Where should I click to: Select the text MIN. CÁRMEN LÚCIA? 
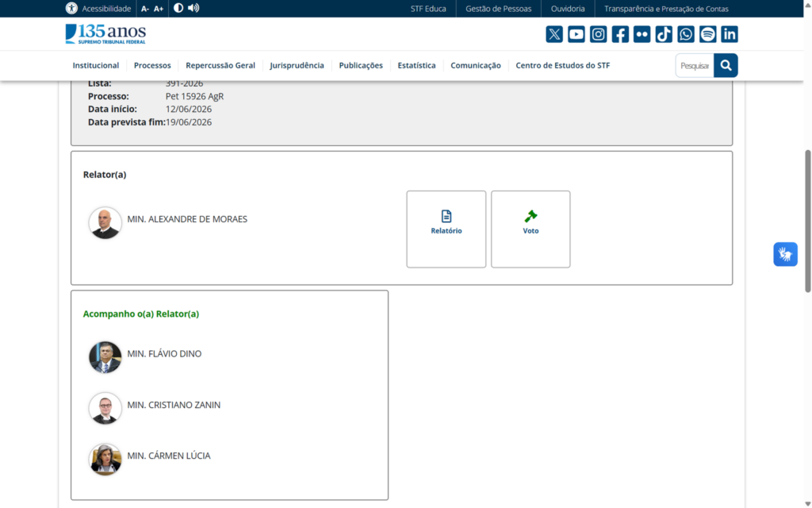coord(169,456)
